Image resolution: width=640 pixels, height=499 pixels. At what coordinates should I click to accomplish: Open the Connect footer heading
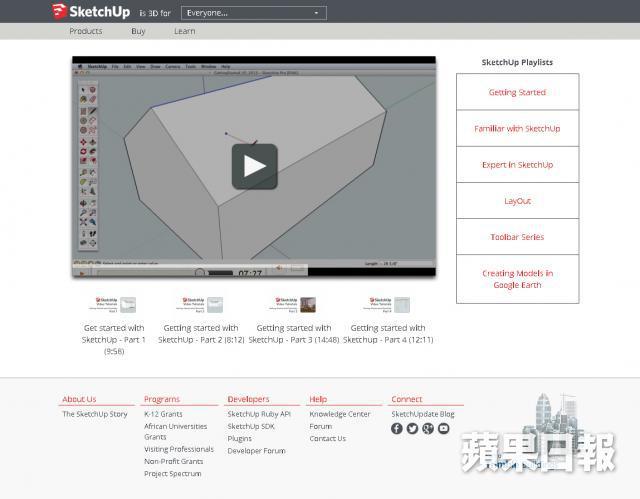coord(407,399)
